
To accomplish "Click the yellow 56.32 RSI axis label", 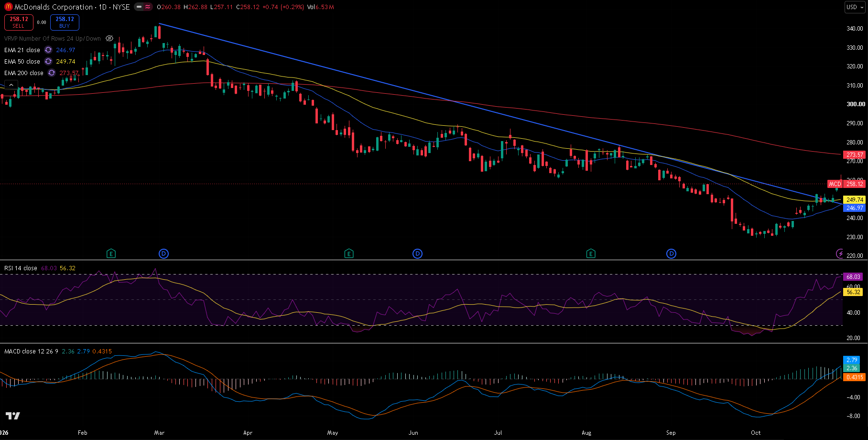I will [853, 292].
